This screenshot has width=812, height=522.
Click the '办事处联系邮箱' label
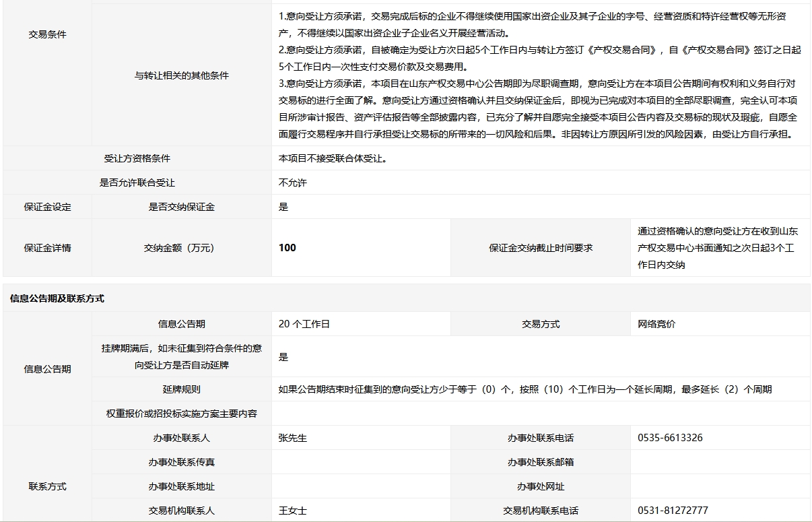coord(541,462)
